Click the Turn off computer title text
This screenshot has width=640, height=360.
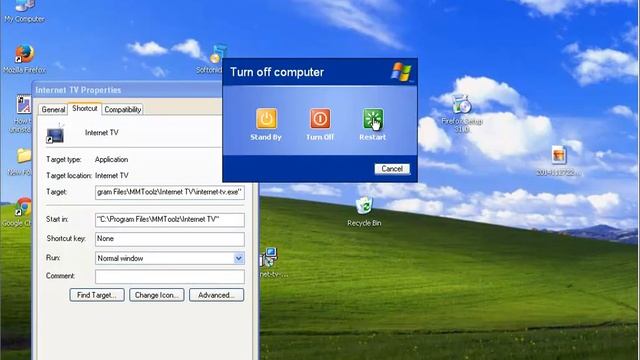(277, 72)
